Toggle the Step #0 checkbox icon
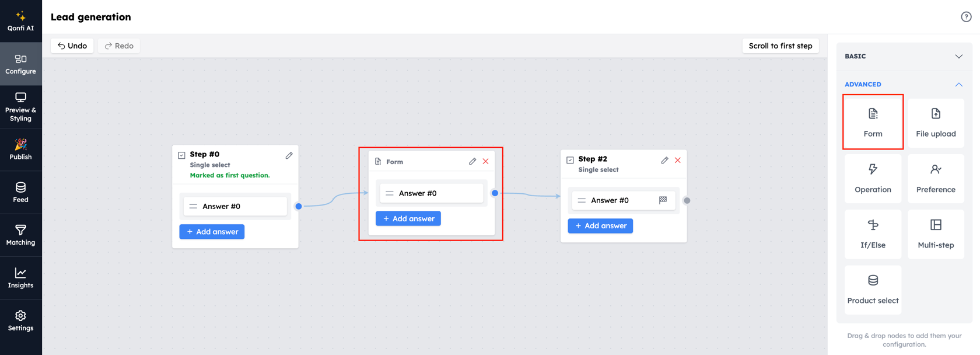Viewport: 980px width, 355px height. click(181, 155)
